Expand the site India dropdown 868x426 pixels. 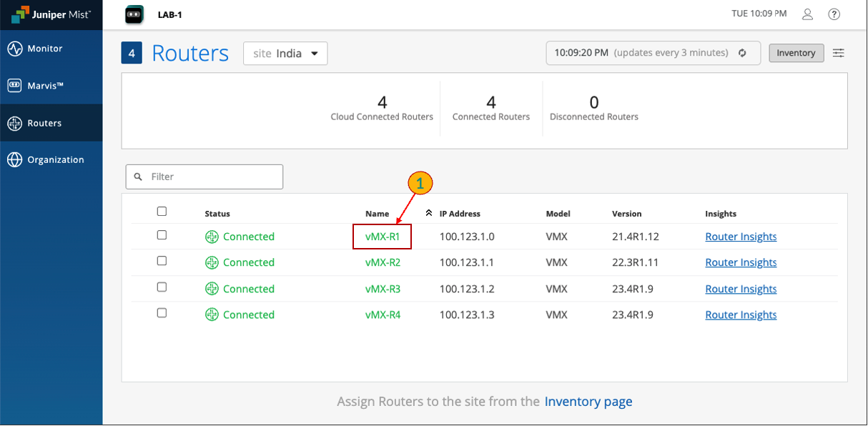[285, 54]
